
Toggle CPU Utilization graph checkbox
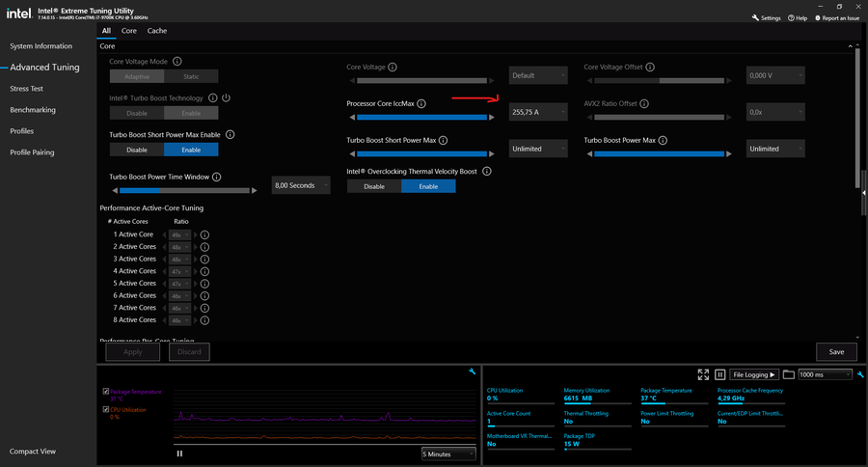pos(106,409)
